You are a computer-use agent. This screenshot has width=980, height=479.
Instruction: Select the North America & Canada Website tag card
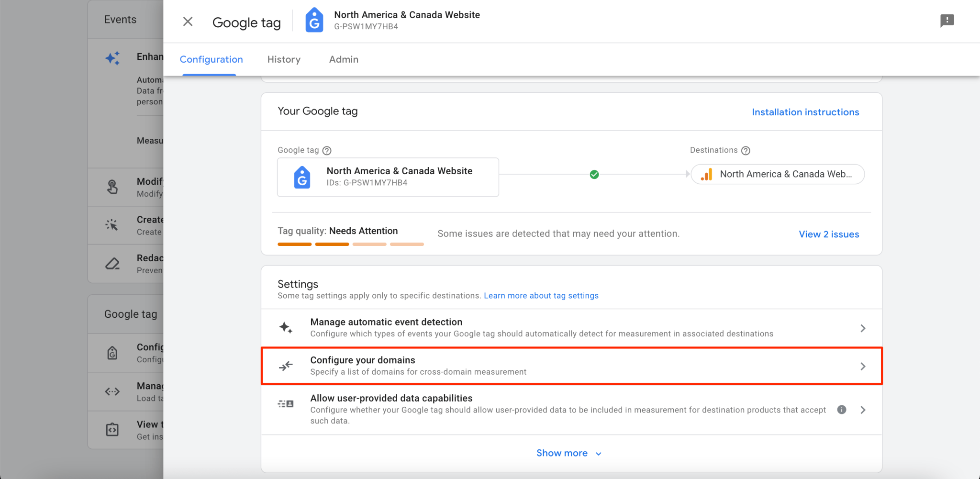coord(388,177)
